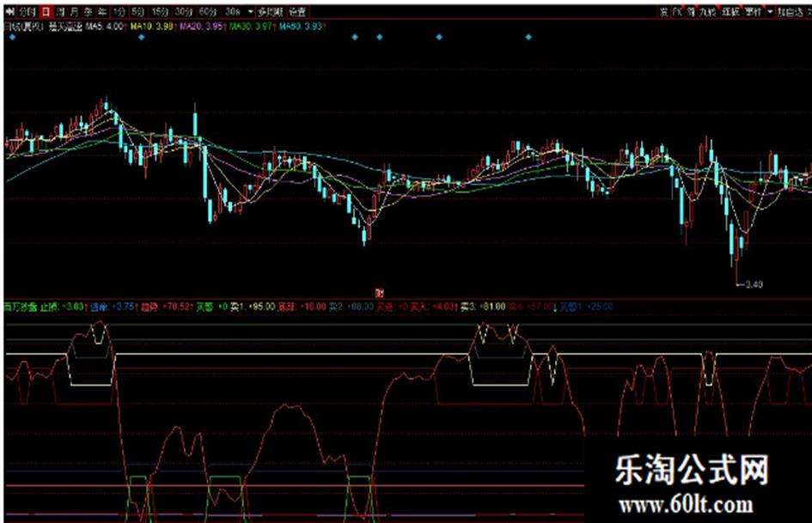The width and height of the screenshot is (812, 523).
Task: Click the 卖1: +95.00 indicator value
Action: (x=253, y=307)
